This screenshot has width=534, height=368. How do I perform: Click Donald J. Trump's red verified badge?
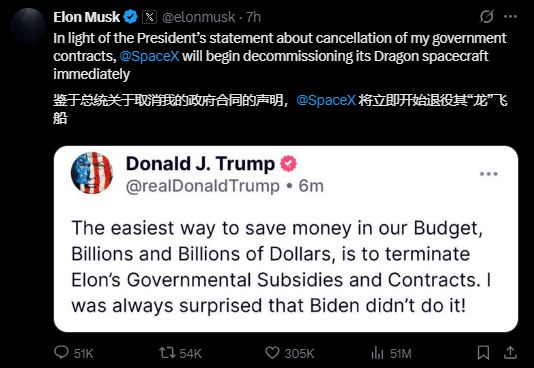pyautogui.click(x=288, y=164)
